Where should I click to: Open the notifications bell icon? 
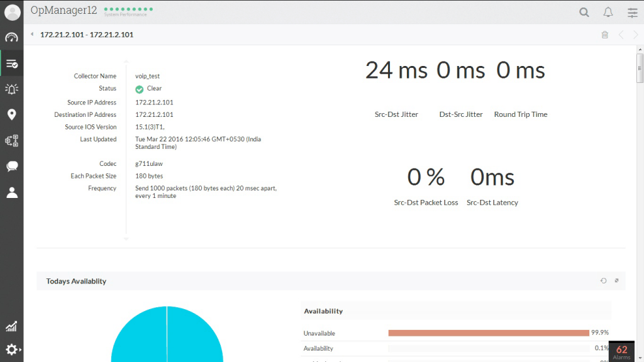pyautogui.click(x=608, y=12)
